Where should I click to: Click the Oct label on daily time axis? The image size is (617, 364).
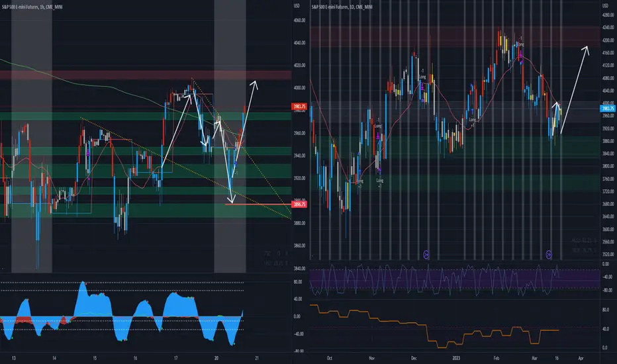(x=330, y=358)
